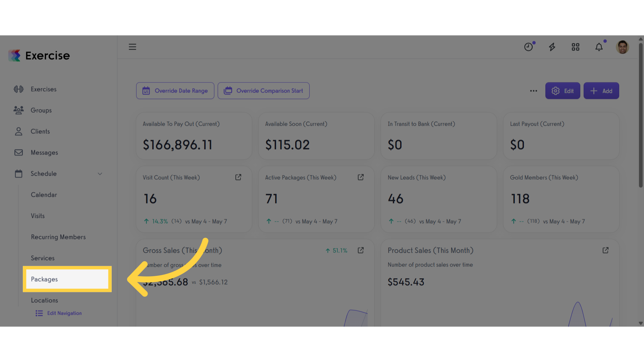The height and width of the screenshot is (362, 644).
Task: Open Active Packages external link icon
Action: tap(361, 177)
